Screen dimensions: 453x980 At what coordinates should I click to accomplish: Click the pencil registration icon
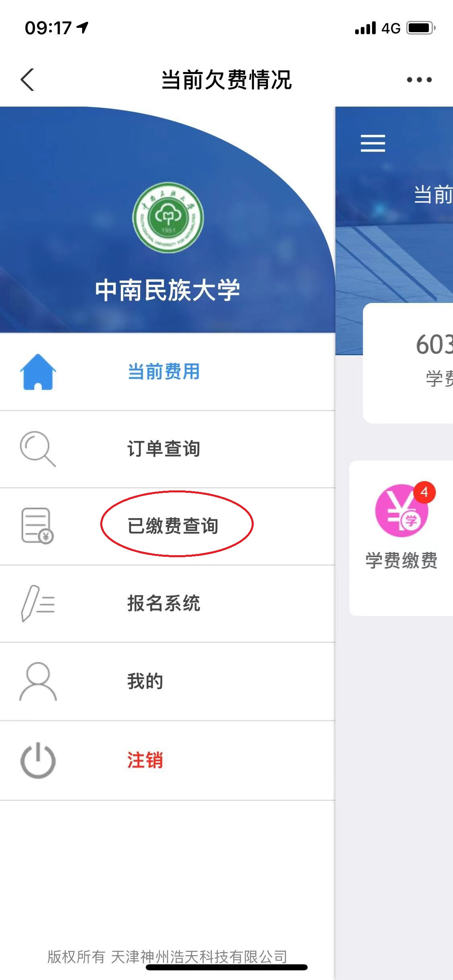(38, 603)
